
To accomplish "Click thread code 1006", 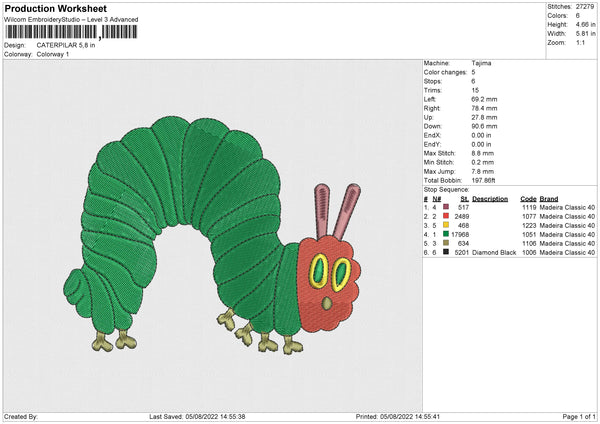I will (529, 253).
